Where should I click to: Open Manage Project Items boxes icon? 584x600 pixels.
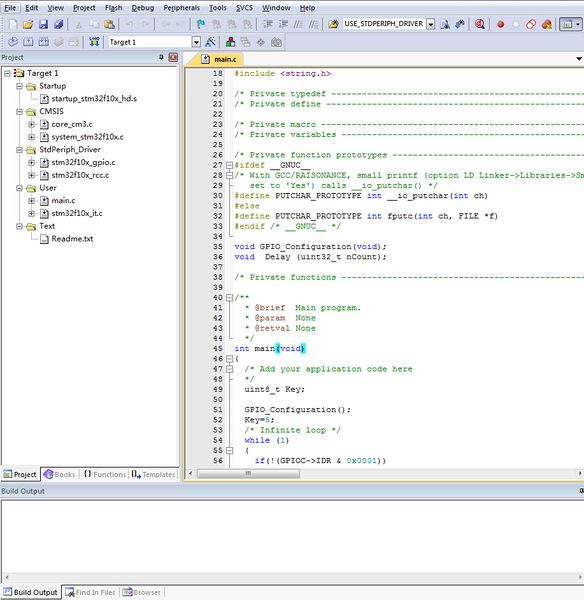point(230,42)
